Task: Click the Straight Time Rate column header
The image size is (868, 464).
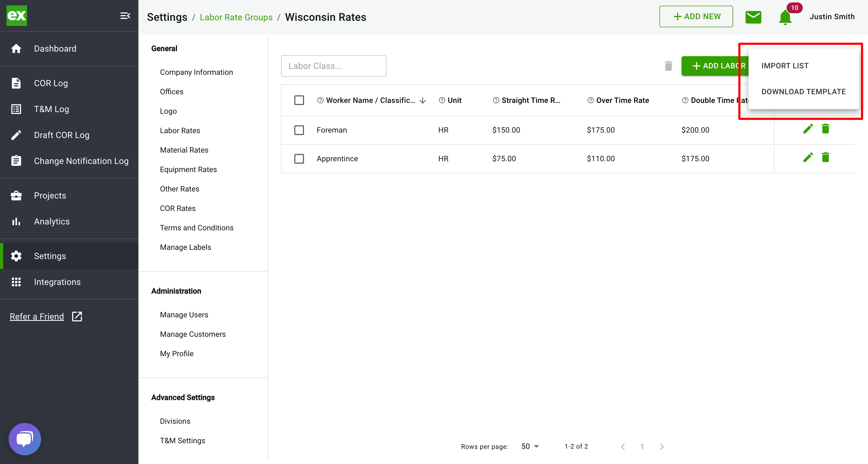Action: tap(531, 100)
